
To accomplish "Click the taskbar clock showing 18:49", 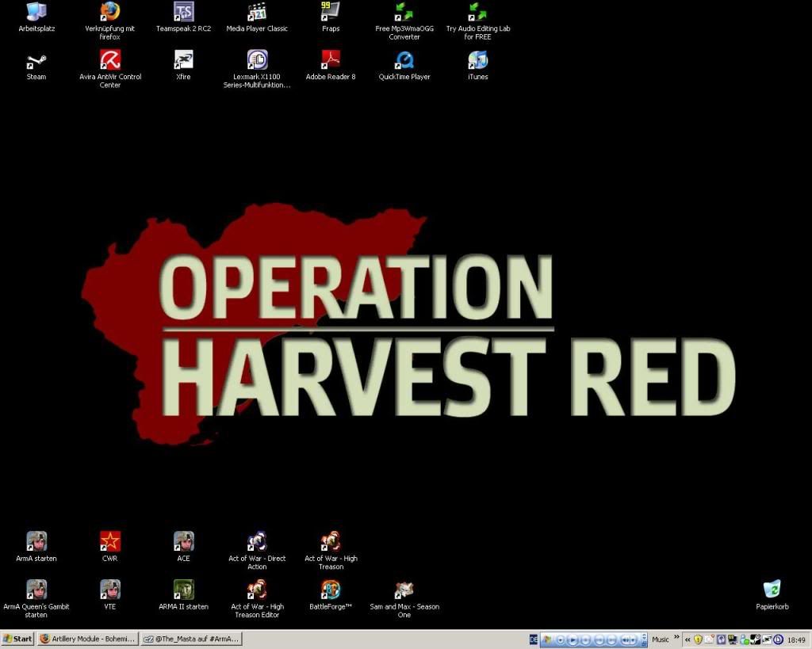I will pyautogui.click(x=796, y=639).
